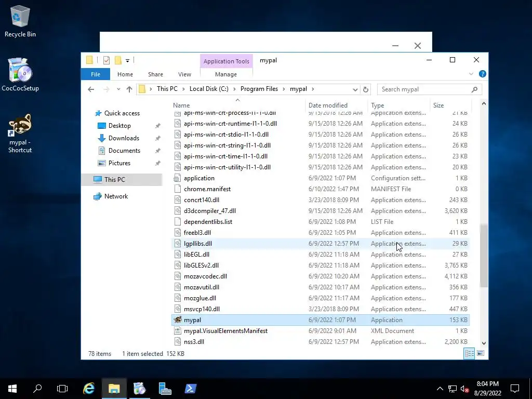Screen dimensions: 532x399
Task: Click chevron after mypal in address path
Action: [312, 89]
